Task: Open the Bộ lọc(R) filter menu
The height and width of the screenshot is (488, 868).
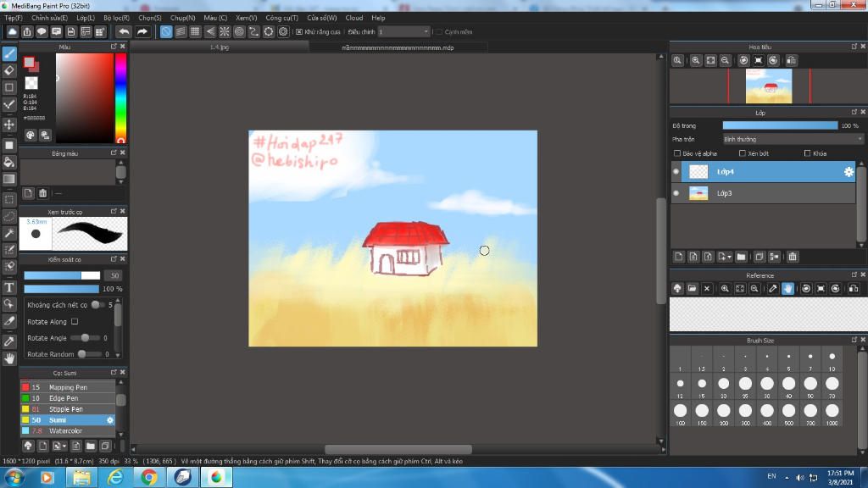Action: 116,18
